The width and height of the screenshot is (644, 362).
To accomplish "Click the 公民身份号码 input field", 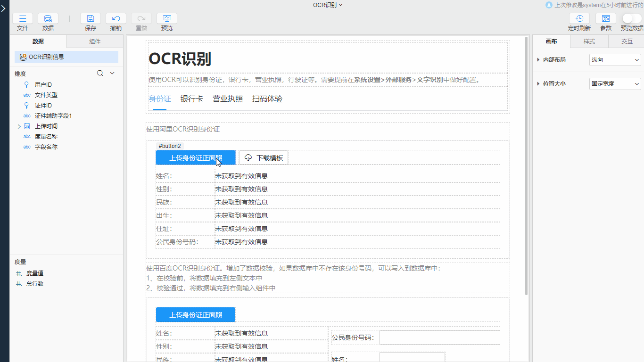I will 439,337.
